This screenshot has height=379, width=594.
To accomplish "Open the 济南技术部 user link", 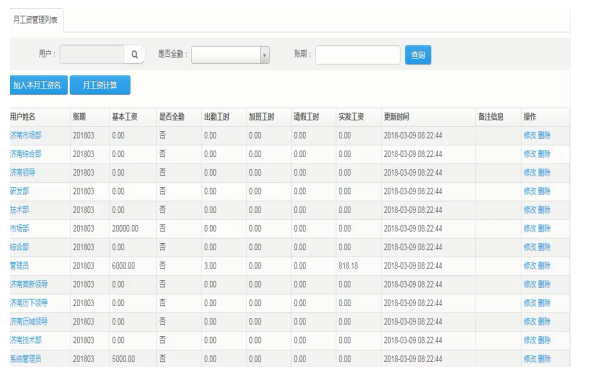I will (x=26, y=340).
